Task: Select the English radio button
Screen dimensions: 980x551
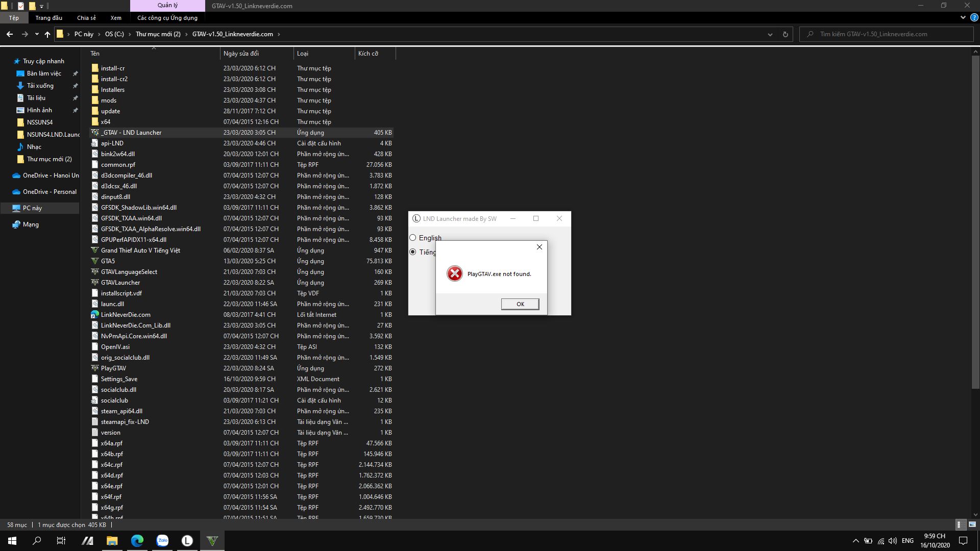Action: (413, 238)
